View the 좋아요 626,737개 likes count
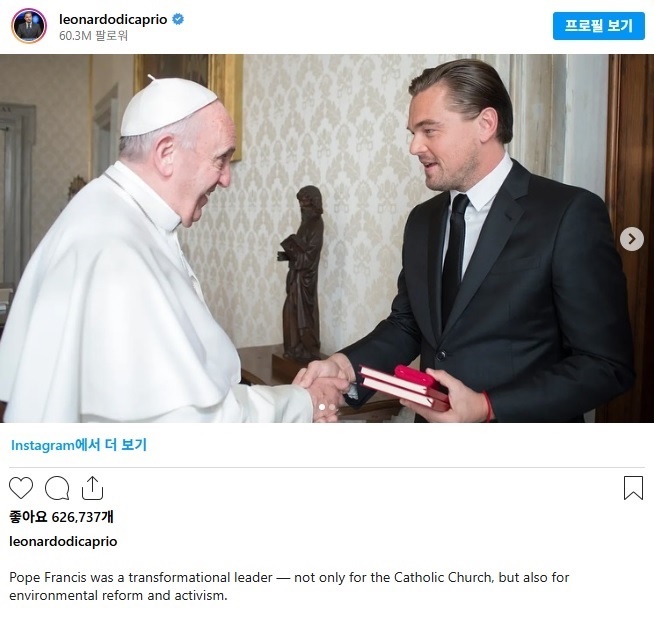Image resolution: width=654 pixels, height=619 pixels. (61, 517)
